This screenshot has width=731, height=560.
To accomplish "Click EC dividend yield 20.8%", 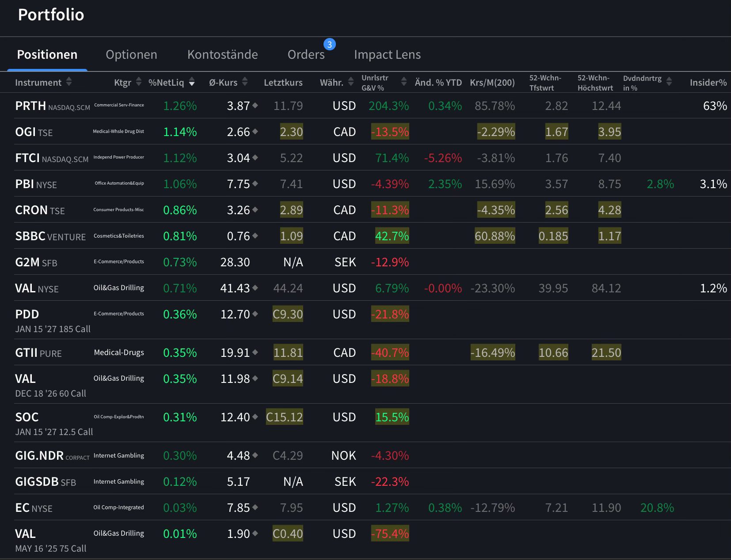I will click(x=657, y=508).
